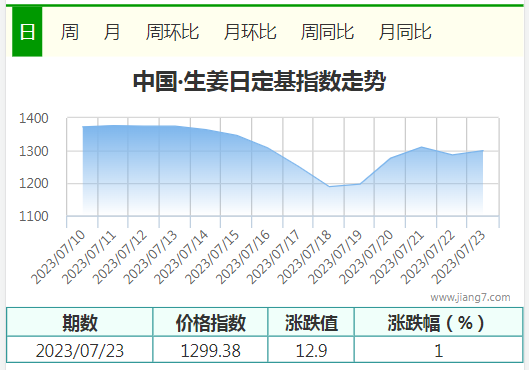Switch to the 月 monthly tab
The width and height of the screenshot is (529, 370).
coord(112,32)
